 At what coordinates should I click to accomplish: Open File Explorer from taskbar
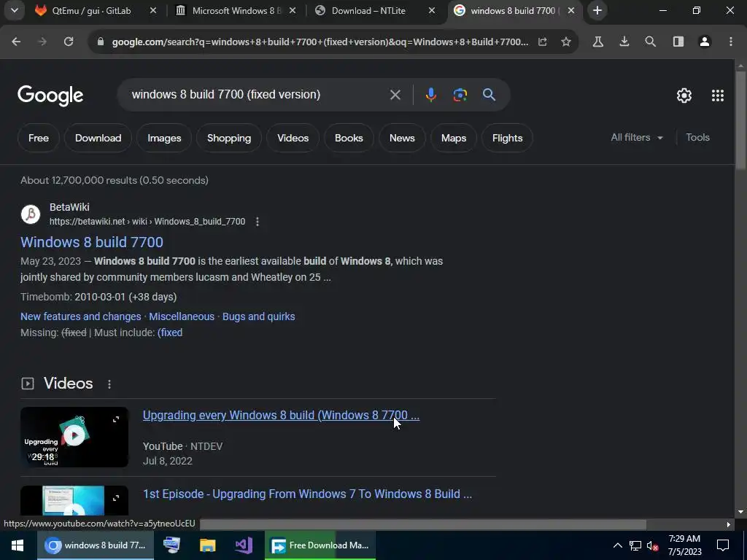207,545
